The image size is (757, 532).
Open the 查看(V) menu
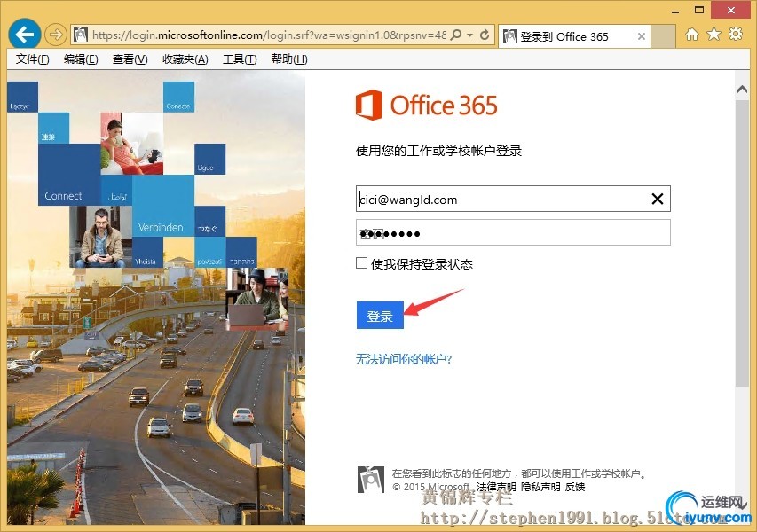click(130, 59)
